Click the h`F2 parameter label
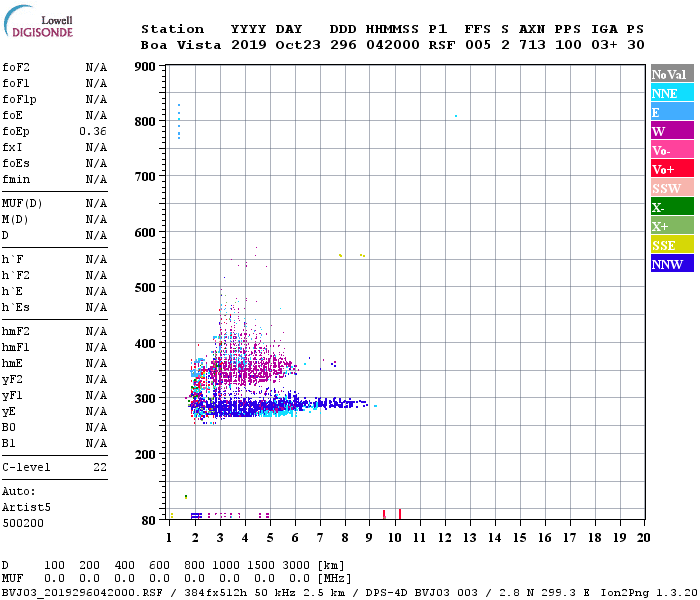Viewport: 700px width, 600px height. tap(16, 275)
